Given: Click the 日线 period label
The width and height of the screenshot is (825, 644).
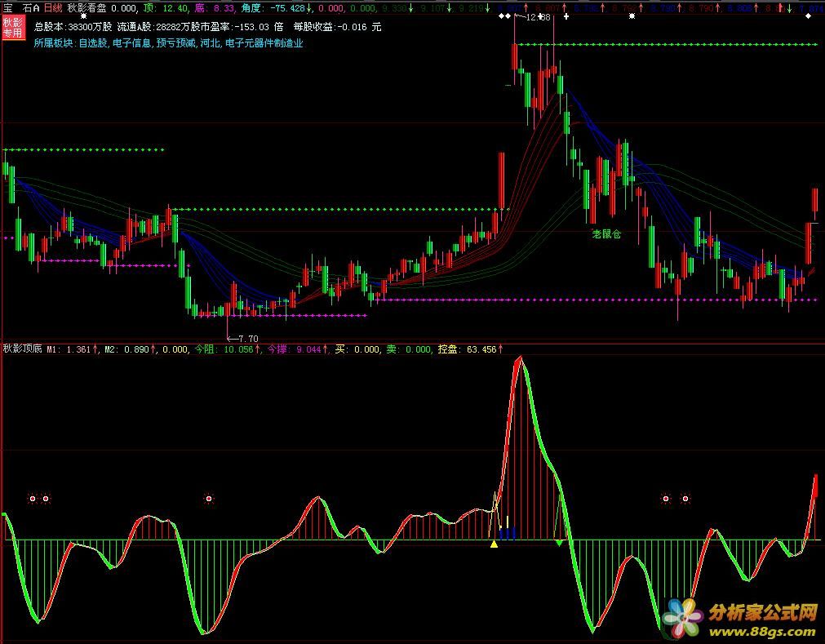Looking at the screenshot, I should 52,8.
